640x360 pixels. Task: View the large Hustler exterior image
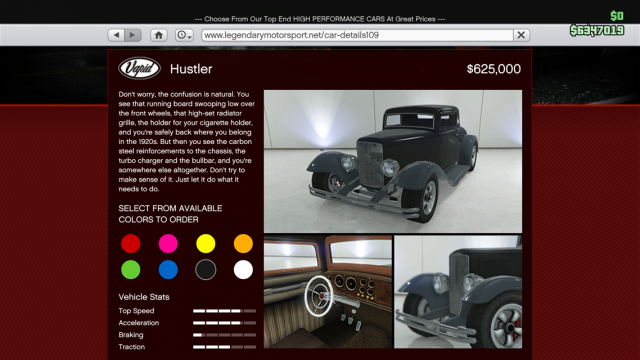click(393, 161)
